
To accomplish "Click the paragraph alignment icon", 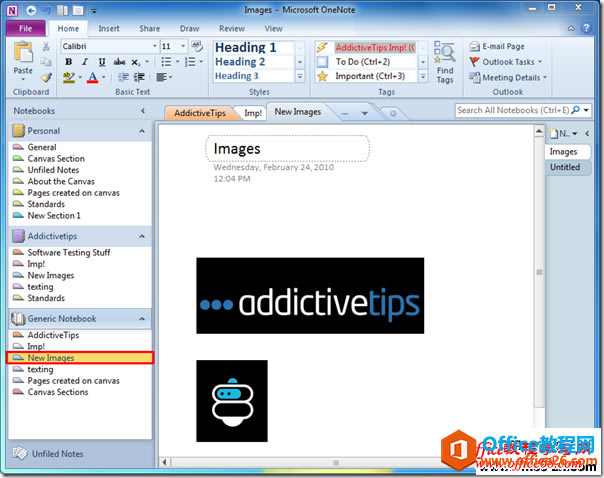I will coord(161,77).
